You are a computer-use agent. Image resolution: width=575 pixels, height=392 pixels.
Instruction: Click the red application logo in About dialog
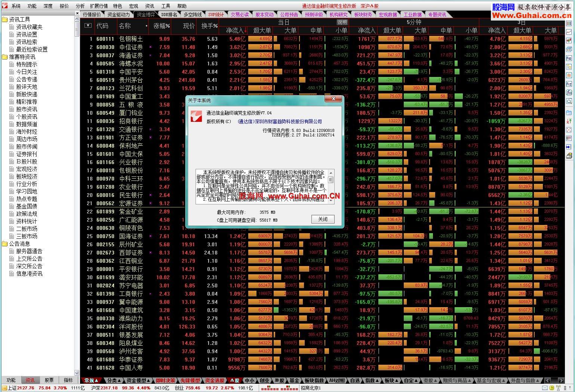196,116
